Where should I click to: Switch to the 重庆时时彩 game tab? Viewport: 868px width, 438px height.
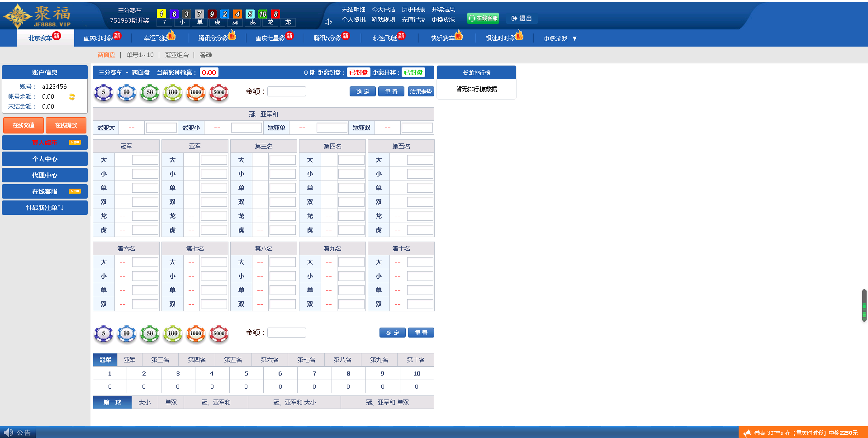[x=98, y=38]
